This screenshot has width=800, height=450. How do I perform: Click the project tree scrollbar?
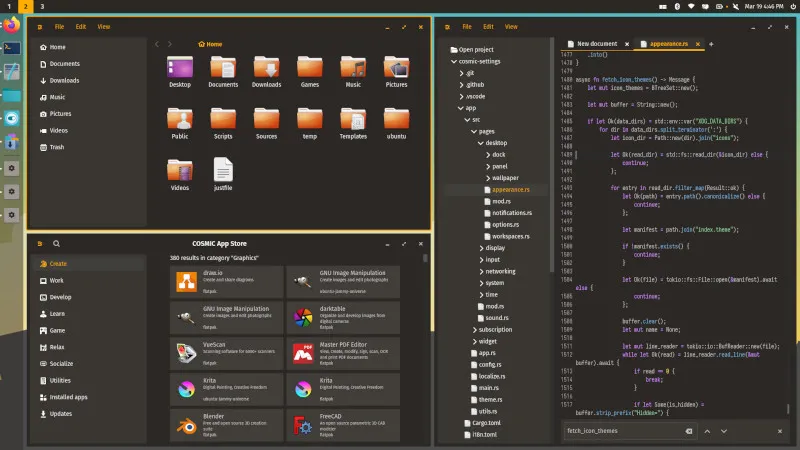552,155
